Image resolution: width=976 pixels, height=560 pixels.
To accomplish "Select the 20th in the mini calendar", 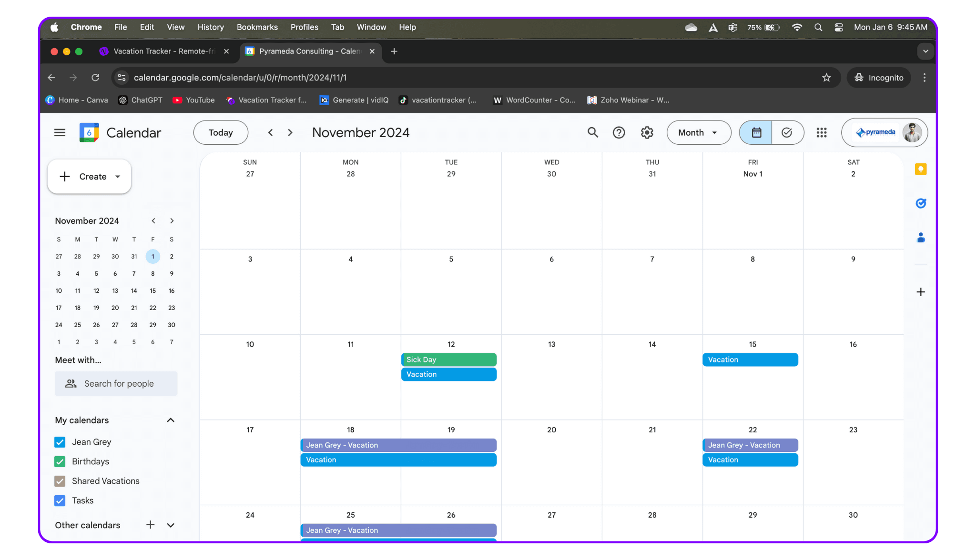I will click(x=115, y=308).
